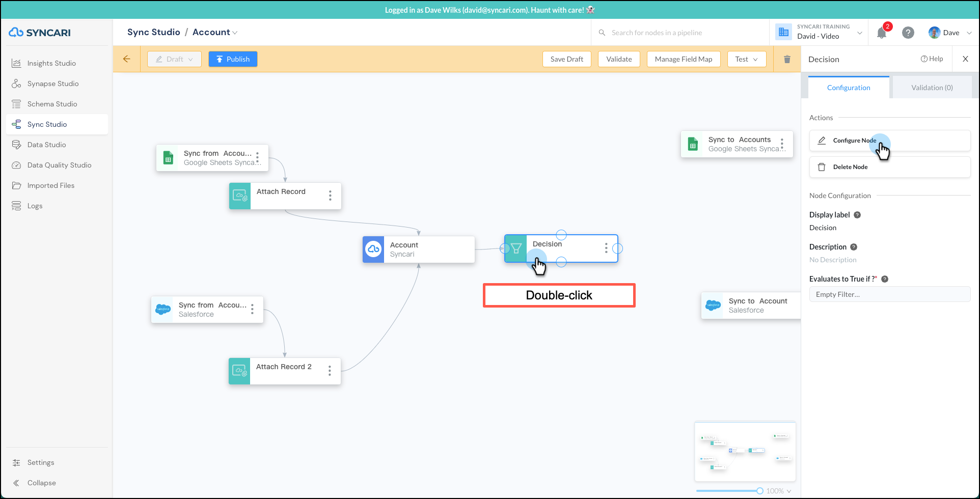
Task: Click the Syncari Training building icon
Action: pos(783,32)
